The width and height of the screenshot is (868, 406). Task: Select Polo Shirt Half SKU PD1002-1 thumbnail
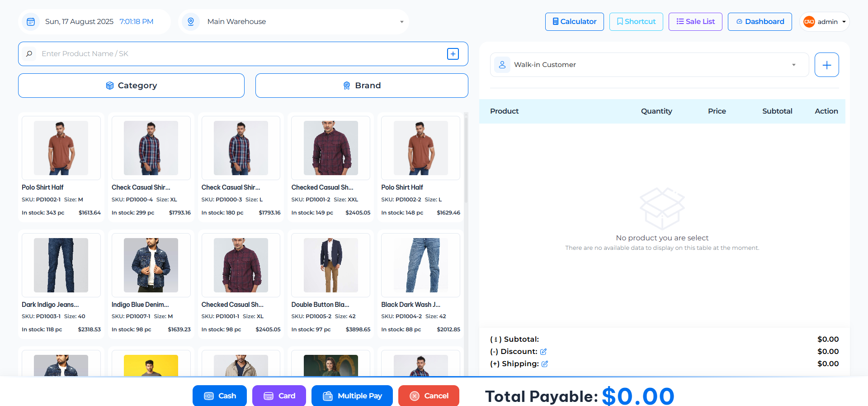(x=61, y=148)
